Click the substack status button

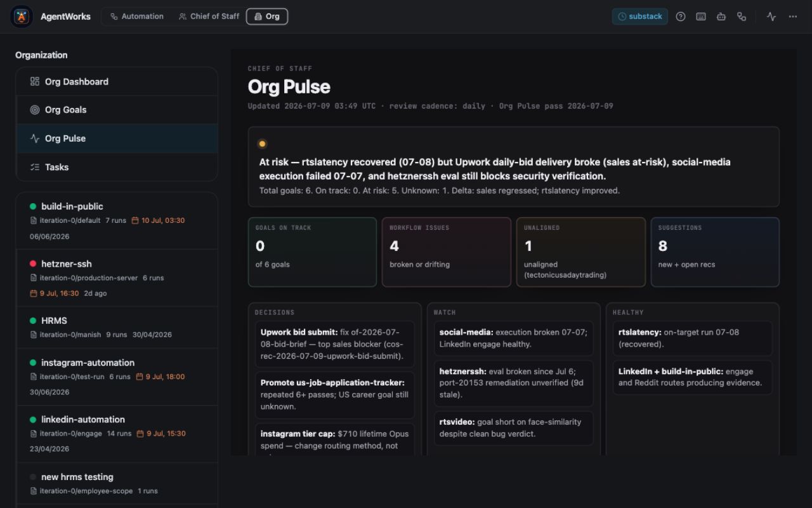640,17
